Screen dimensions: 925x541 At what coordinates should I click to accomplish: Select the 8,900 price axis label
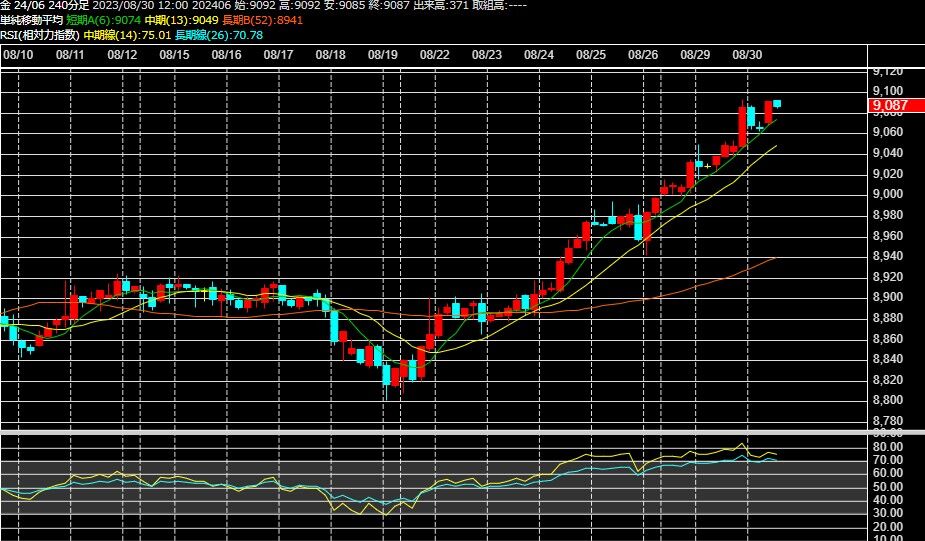[x=888, y=297]
